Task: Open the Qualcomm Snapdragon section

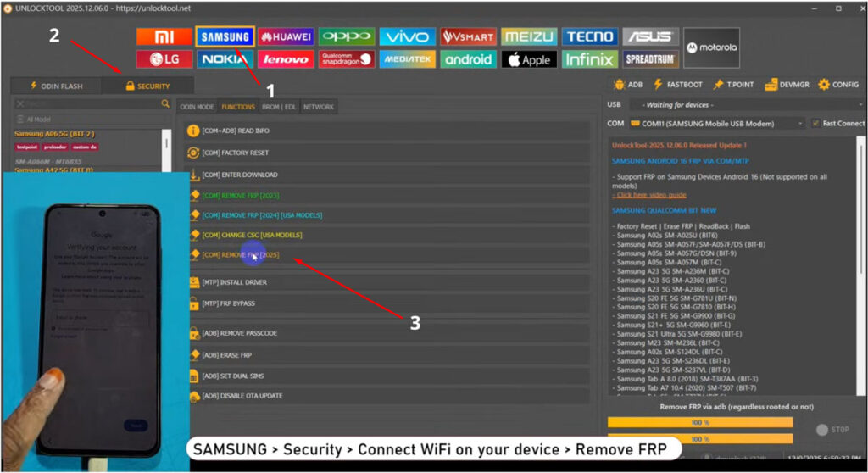Action: tap(347, 59)
